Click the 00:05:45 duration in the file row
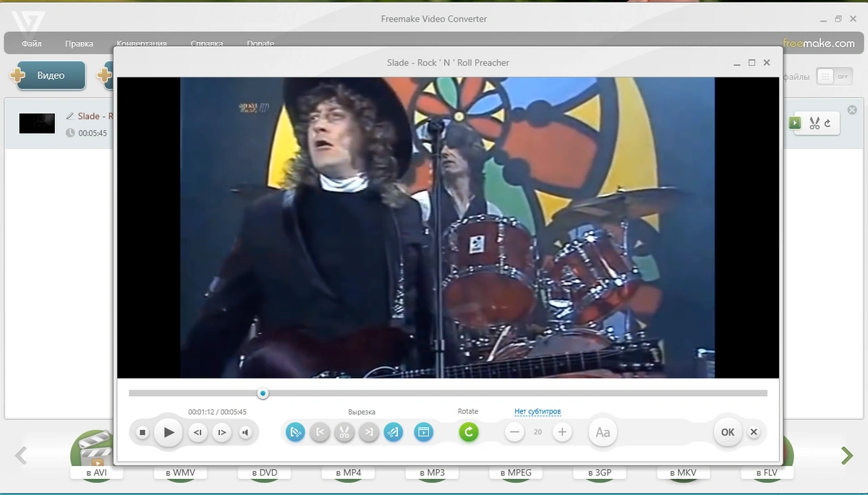 [93, 133]
